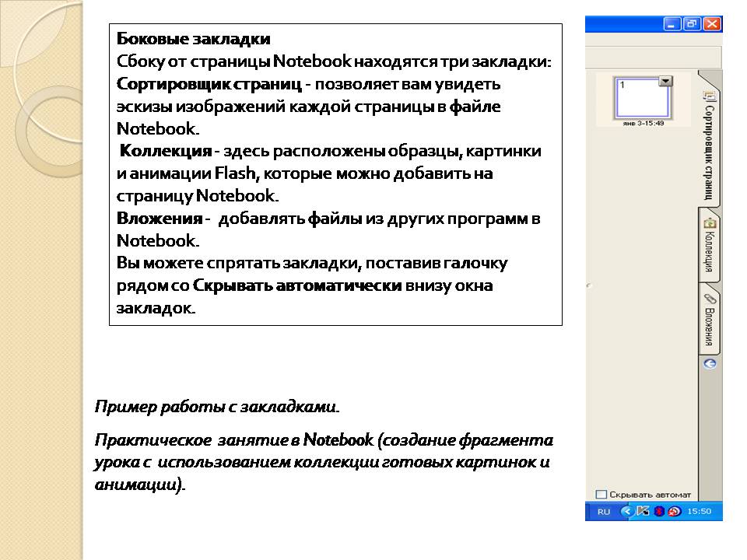The image size is (747, 560).
Task: Restore down the Notebook window
Action: [x=693, y=24]
